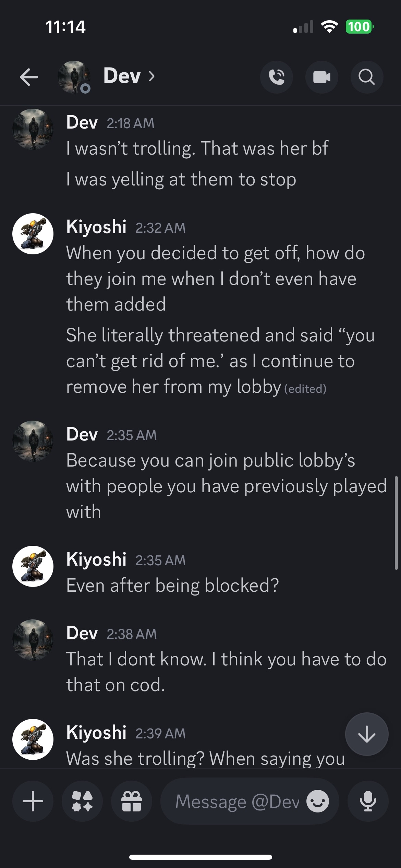Jump to latest messages down arrow
The width and height of the screenshot is (401, 868).
coord(366,734)
